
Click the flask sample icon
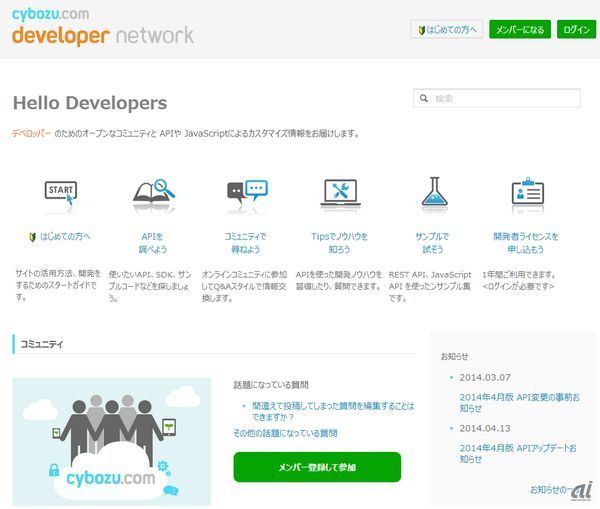(x=434, y=191)
